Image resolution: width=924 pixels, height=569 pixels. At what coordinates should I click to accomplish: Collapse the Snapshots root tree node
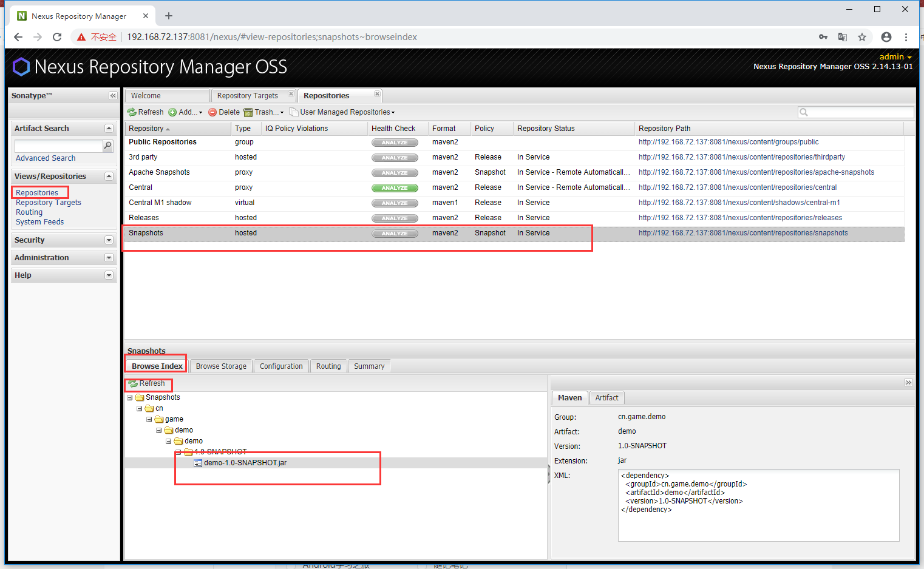coord(130,398)
